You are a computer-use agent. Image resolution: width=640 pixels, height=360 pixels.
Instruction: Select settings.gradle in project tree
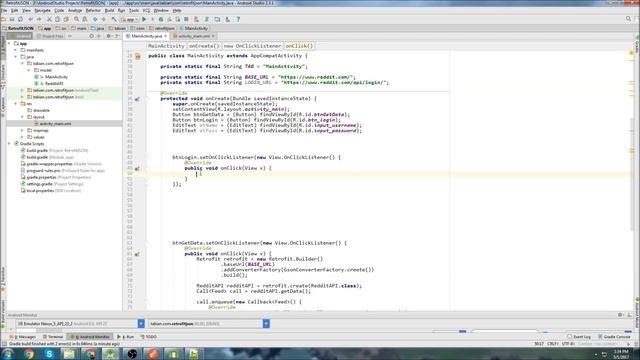(x=40, y=184)
